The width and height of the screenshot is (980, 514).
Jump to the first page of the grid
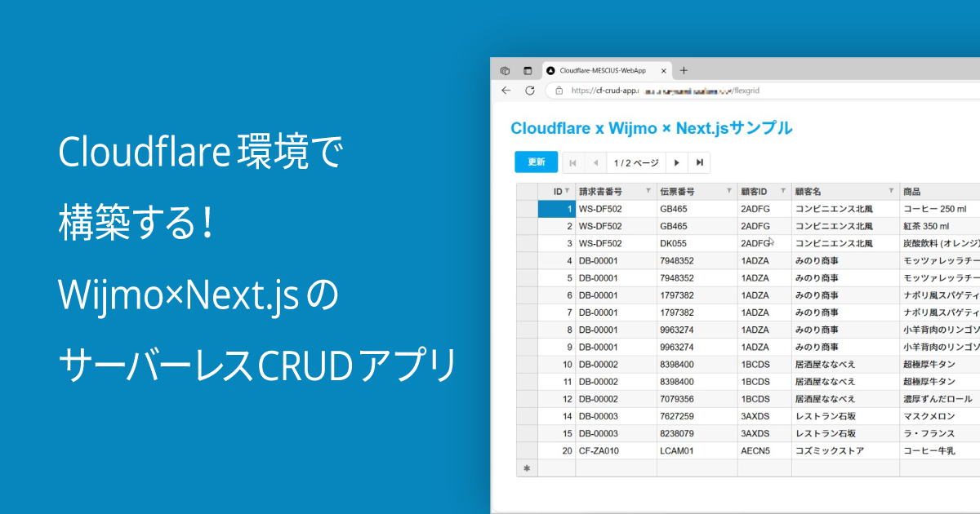point(572,162)
